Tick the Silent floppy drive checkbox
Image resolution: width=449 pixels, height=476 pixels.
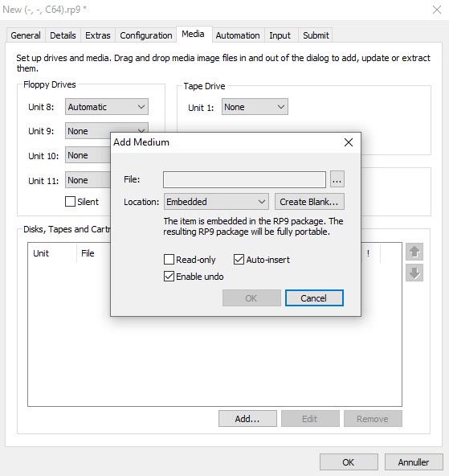tap(70, 202)
